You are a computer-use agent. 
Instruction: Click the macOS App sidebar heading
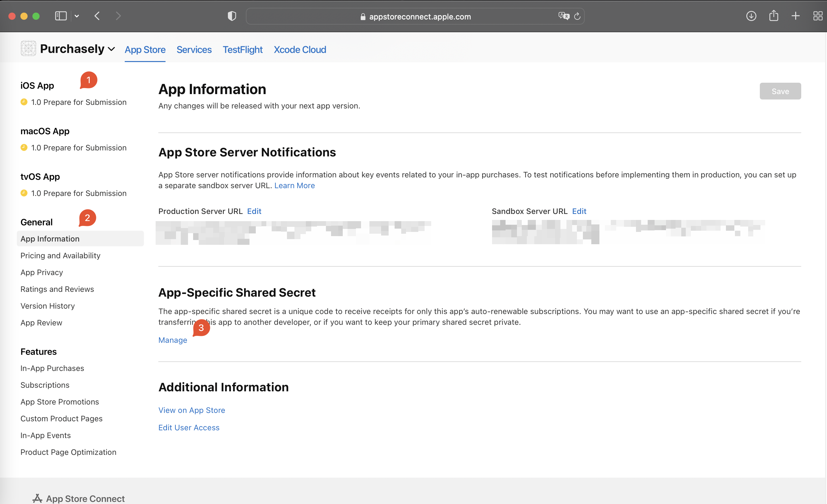pos(45,131)
